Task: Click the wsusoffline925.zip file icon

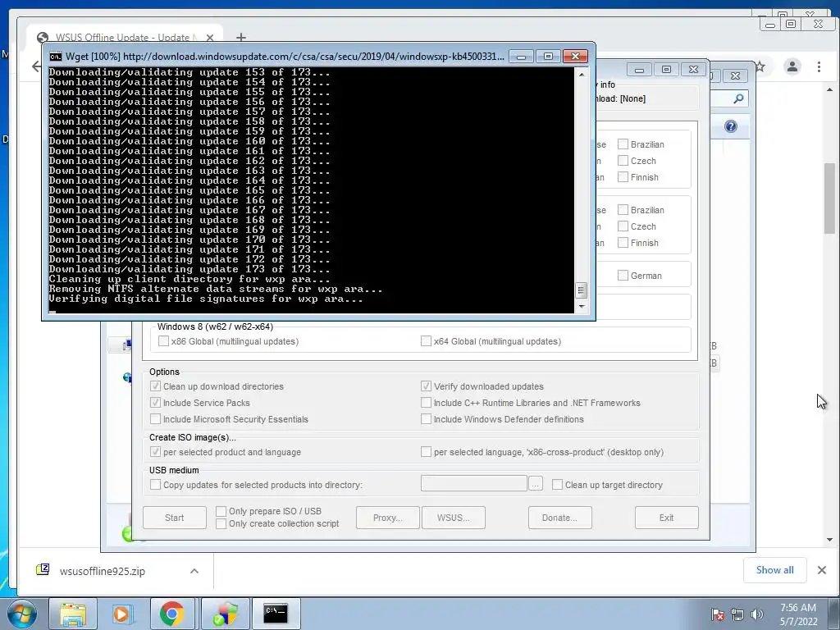Action: pyautogui.click(x=43, y=570)
